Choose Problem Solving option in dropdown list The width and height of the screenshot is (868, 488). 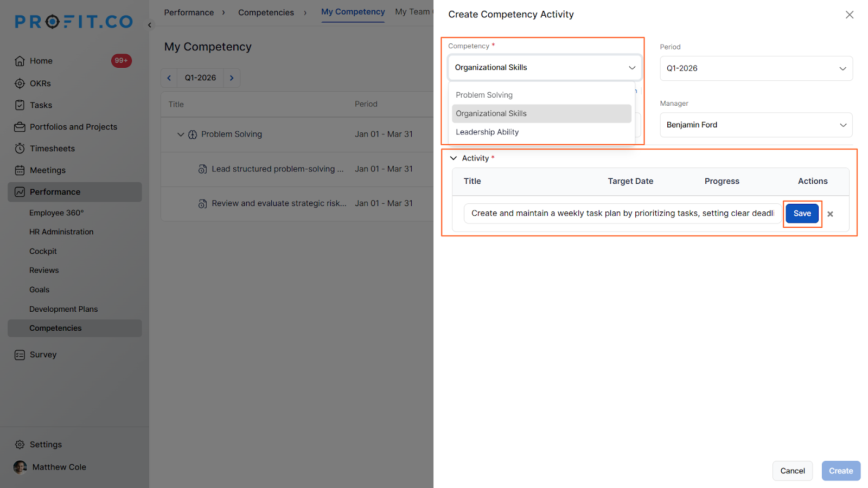click(x=484, y=95)
